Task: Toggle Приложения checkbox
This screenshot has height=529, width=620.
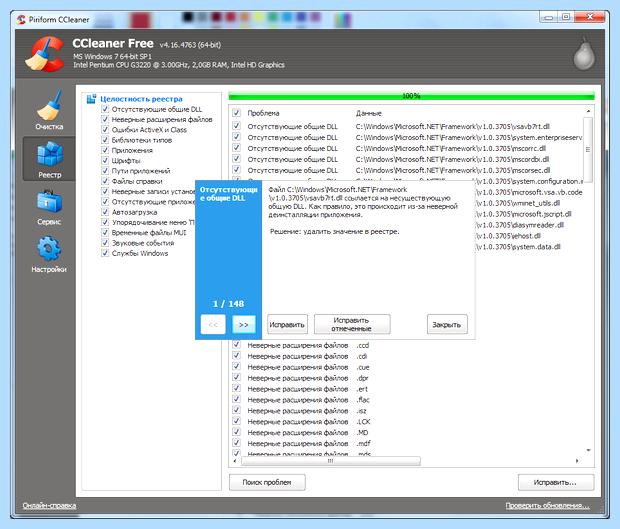Action: [x=105, y=150]
